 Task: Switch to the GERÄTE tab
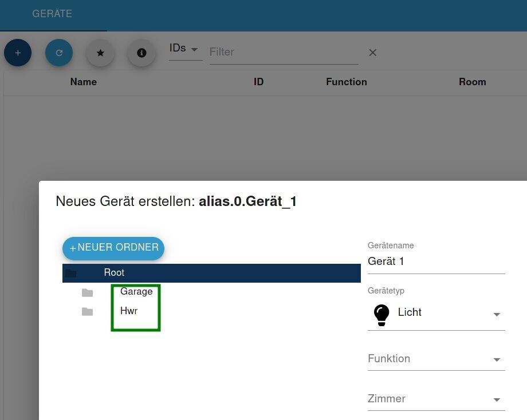click(52, 14)
